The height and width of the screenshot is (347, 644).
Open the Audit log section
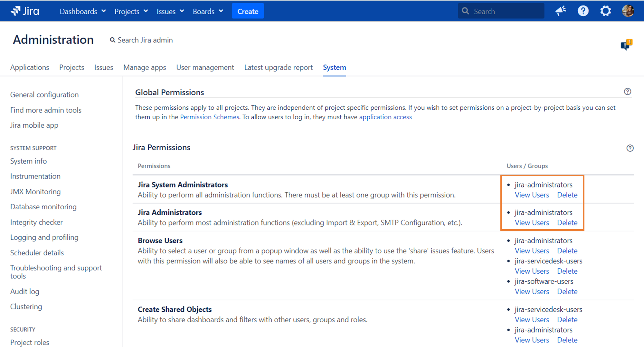pyautogui.click(x=25, y=291)
